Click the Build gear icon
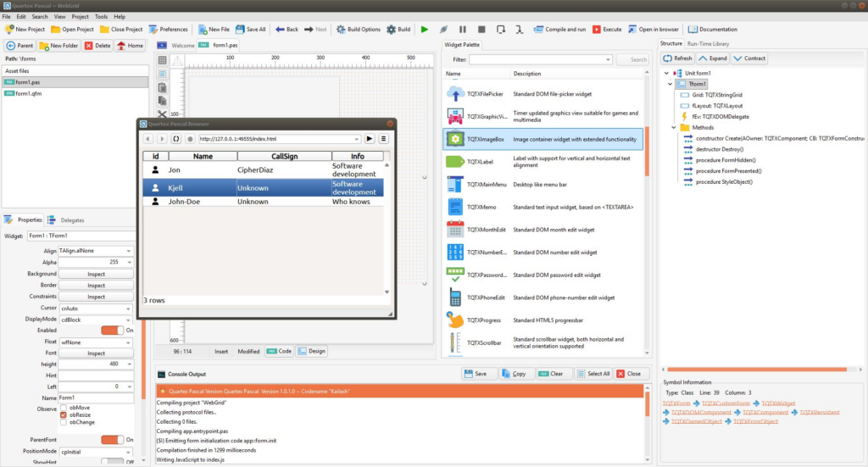The height and width of the screenshot is (467, 868). pyautogui.click(x=392, y=29)
